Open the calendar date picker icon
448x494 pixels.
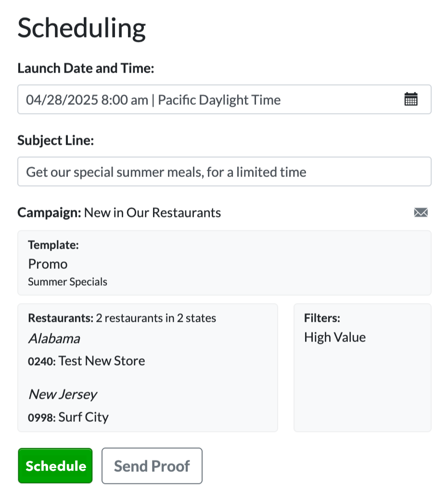[411, 99]
